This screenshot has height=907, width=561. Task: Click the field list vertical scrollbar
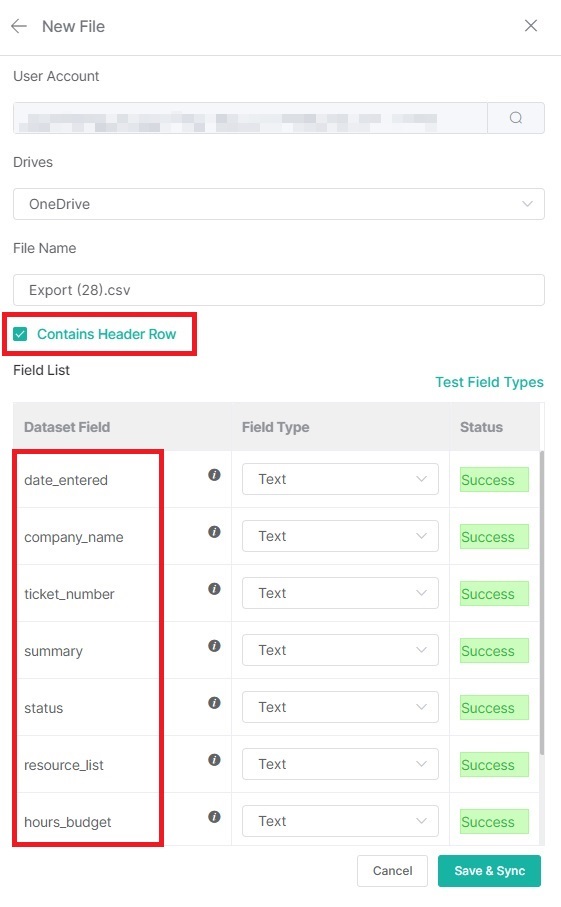click(x=542, y=602)
